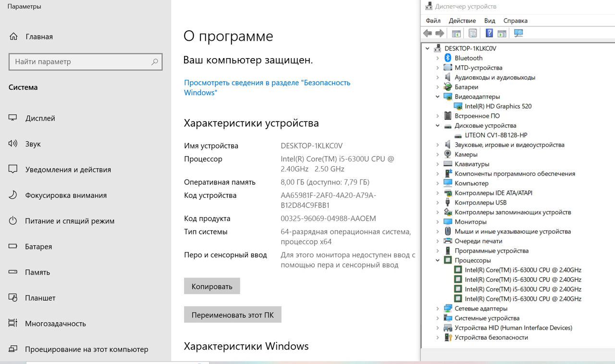The height and width of the screenshot is (364, 615).
Task: Click the blue Help question-mark toolbar icon
Action: 489,33
